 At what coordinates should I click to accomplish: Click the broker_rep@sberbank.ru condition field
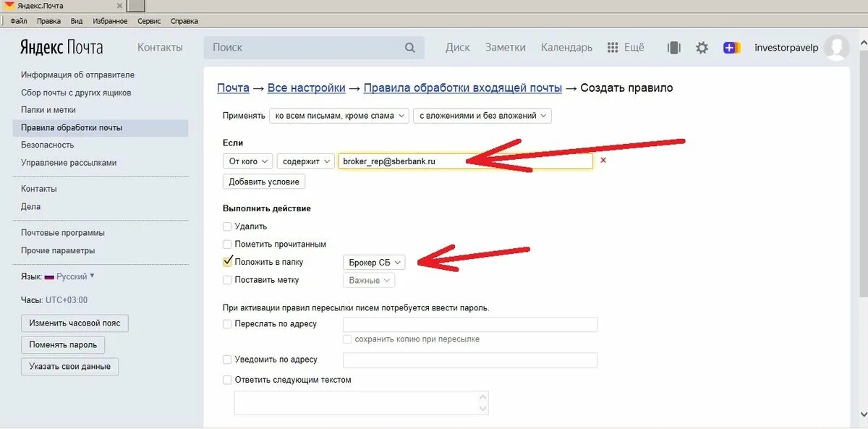point(466,161)
